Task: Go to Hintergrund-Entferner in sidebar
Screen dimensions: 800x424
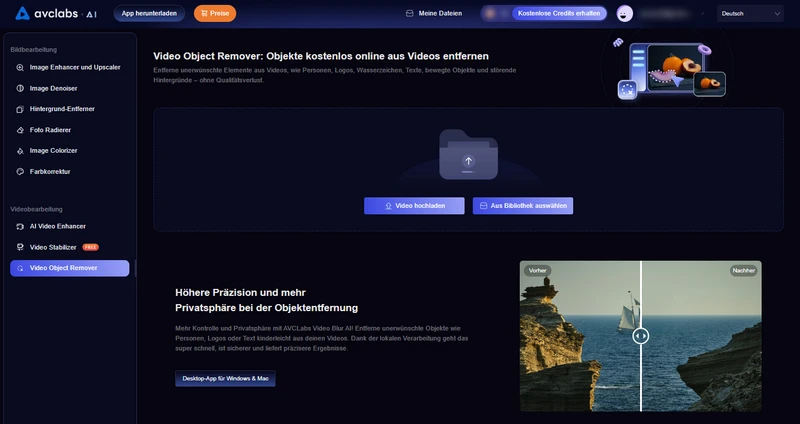Action: (x=70, y=109)
